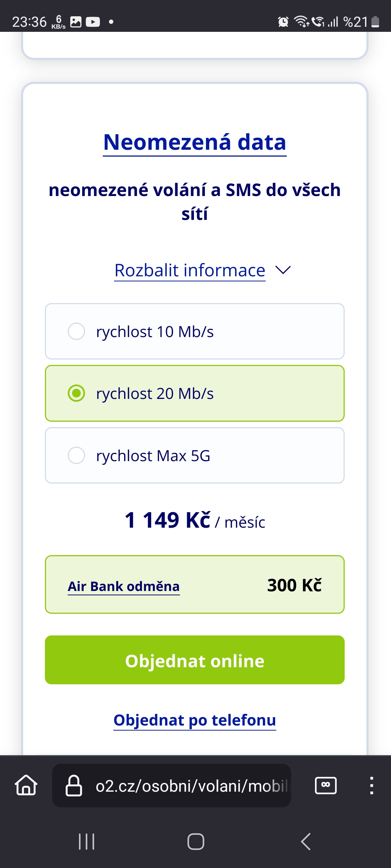391x868 pixels.
Task: Tap the Android home navigation button
Action: (196, 842)
